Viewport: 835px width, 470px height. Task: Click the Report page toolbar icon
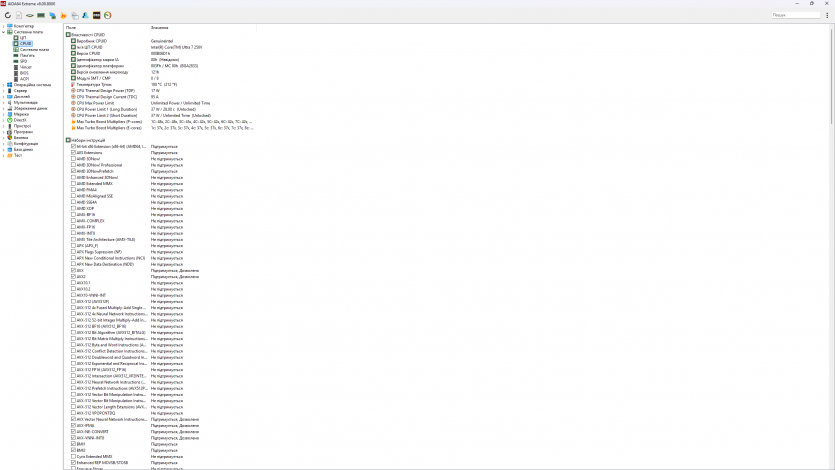(18, 15)
